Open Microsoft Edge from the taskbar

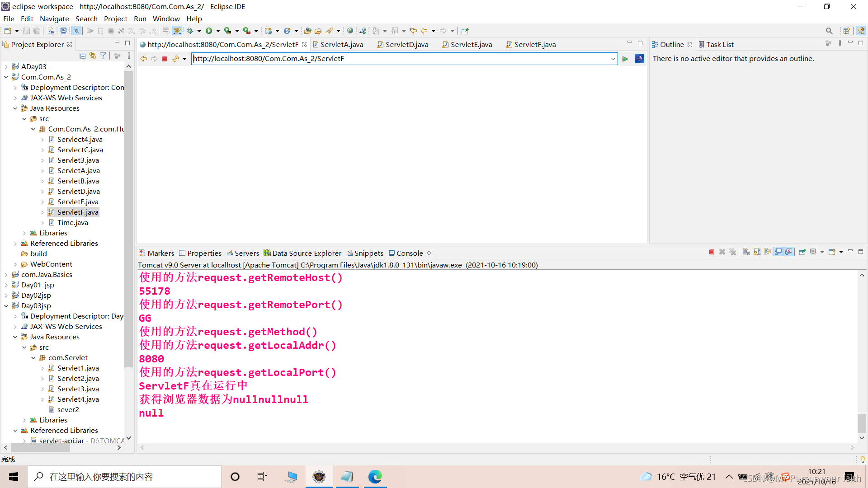pos(375,477)
